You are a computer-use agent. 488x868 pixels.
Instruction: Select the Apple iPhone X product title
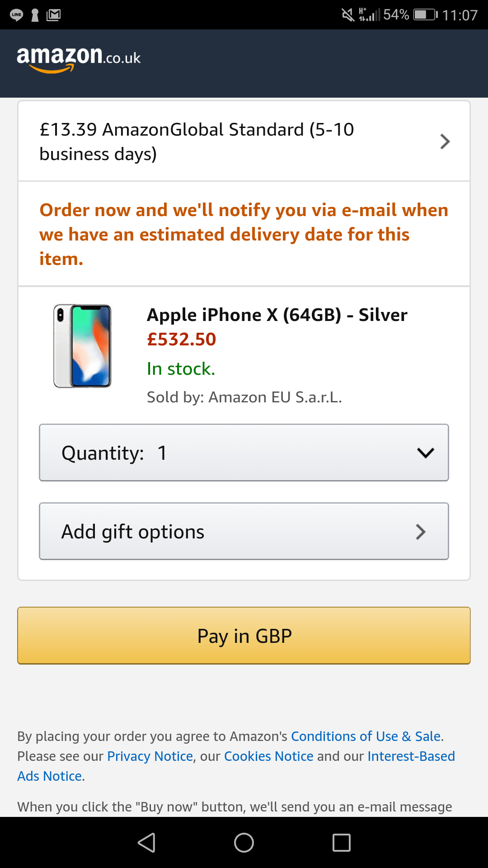(x=277, y=315)
